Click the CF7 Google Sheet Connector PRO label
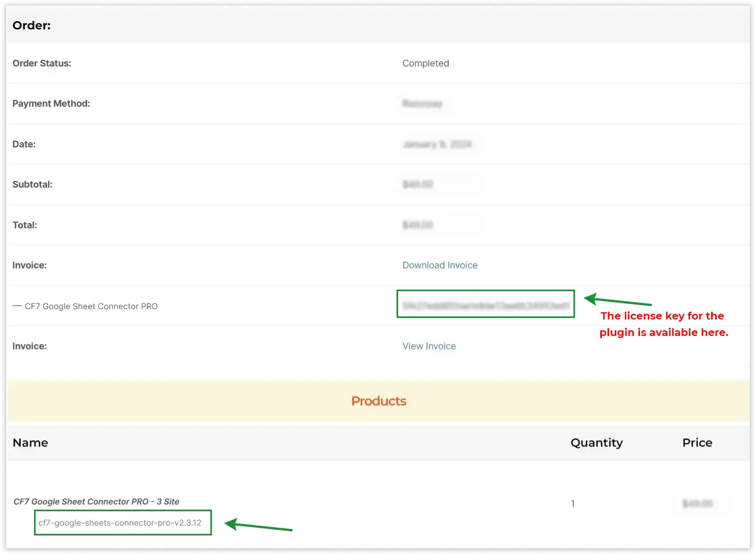756x555 pixels. click(91, 306)
